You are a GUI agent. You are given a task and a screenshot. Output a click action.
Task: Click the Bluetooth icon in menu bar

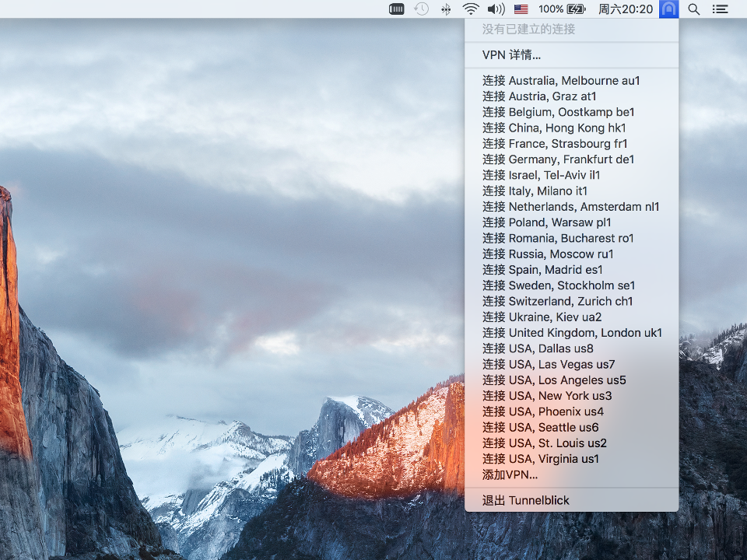pyautogui.click(x=446, y=9)
